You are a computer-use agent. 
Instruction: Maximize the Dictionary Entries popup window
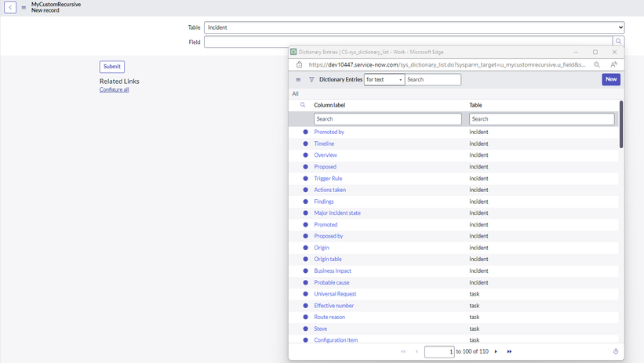[595, 53]
